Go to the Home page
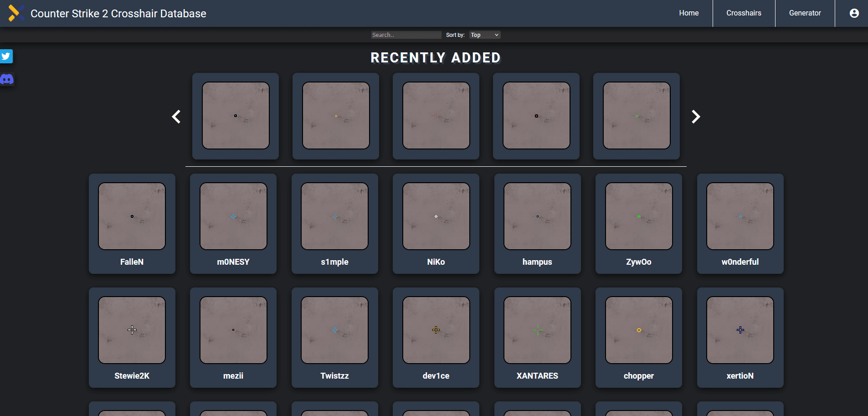 (688, 13)
